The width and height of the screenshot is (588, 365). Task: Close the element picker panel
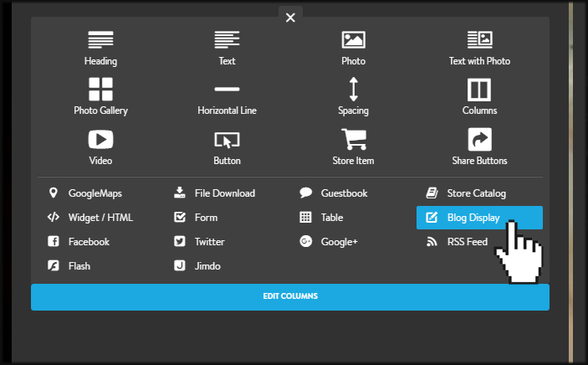tap(290, 18)
